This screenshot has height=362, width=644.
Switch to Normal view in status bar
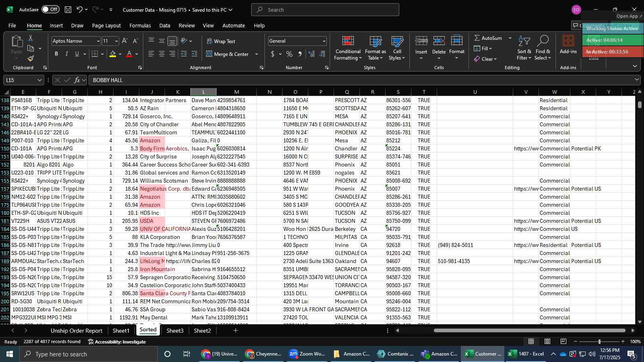[531, 341]
